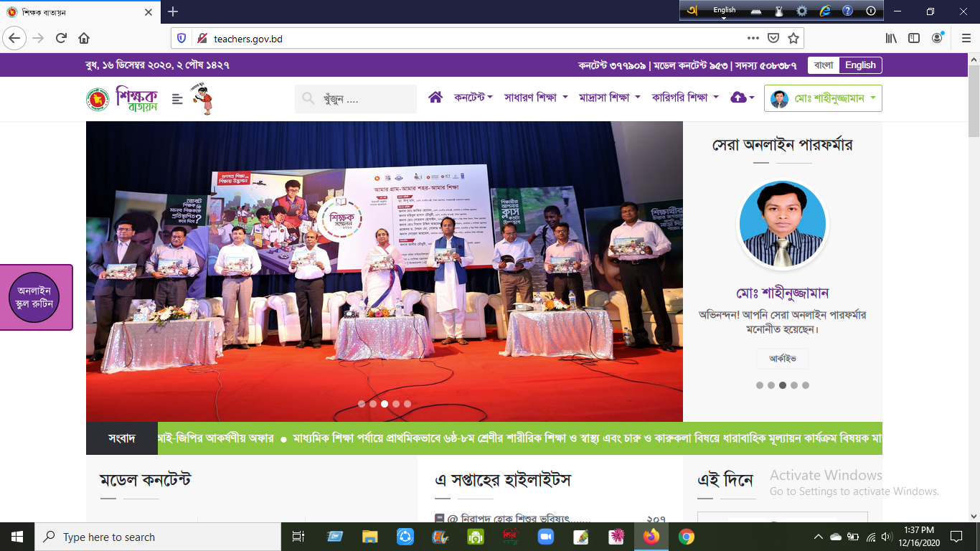
Task: Open the page actions three-dot menu
Action: click(753, 38)
